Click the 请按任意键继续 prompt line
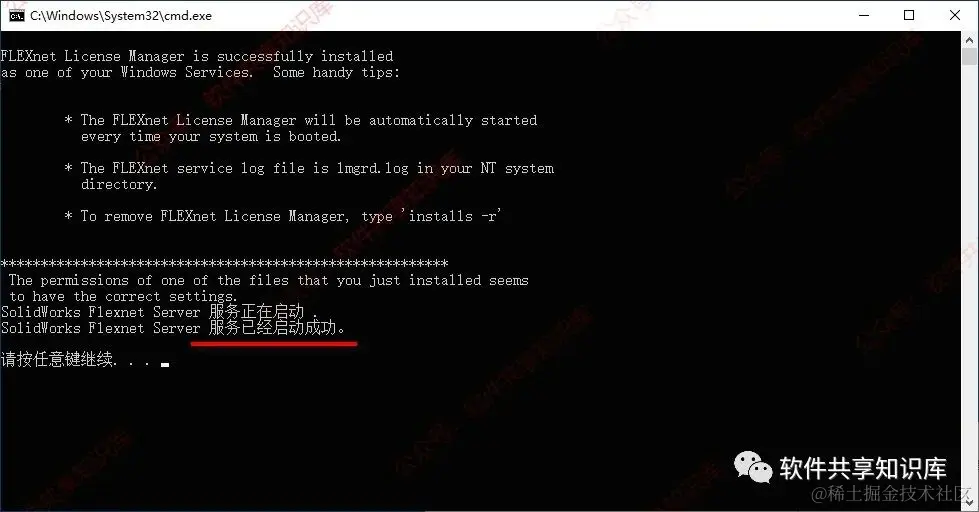This screenshot has width=979, height=512. click(57, 359)
